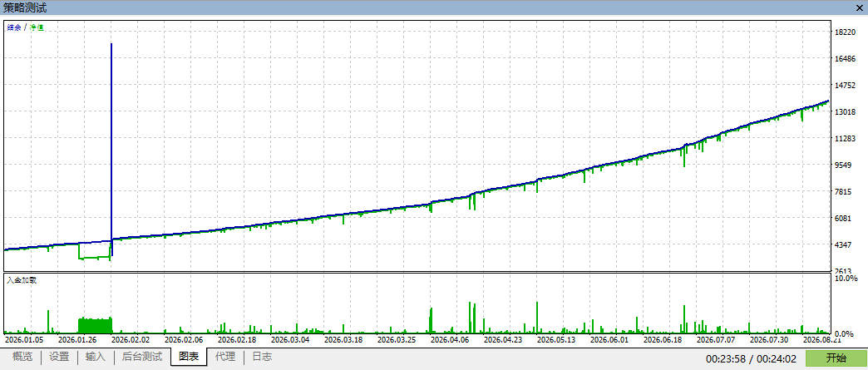Click the 10.0% deposit load label
Viewport: 868px width, 370px height.
coord(846,278)
